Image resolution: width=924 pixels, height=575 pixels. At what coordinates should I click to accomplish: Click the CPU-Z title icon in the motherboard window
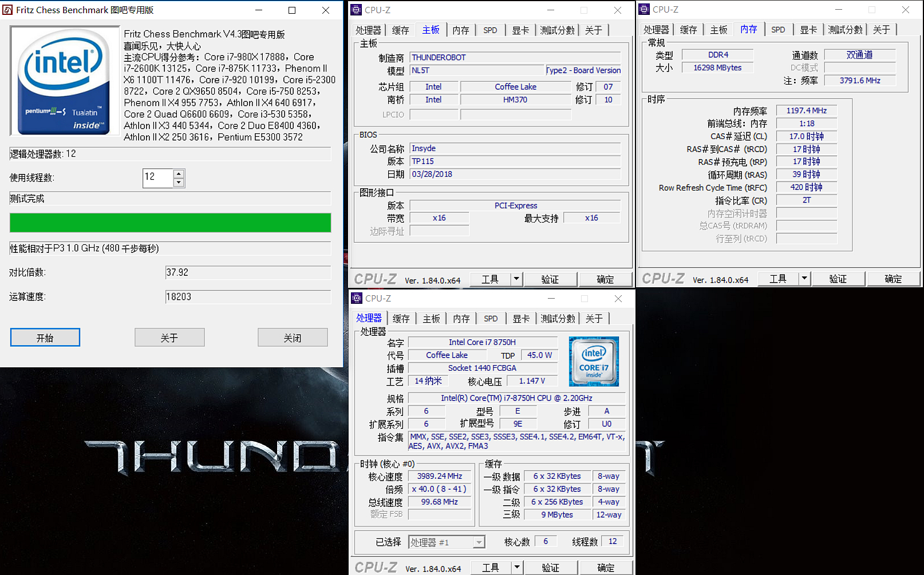356,10
